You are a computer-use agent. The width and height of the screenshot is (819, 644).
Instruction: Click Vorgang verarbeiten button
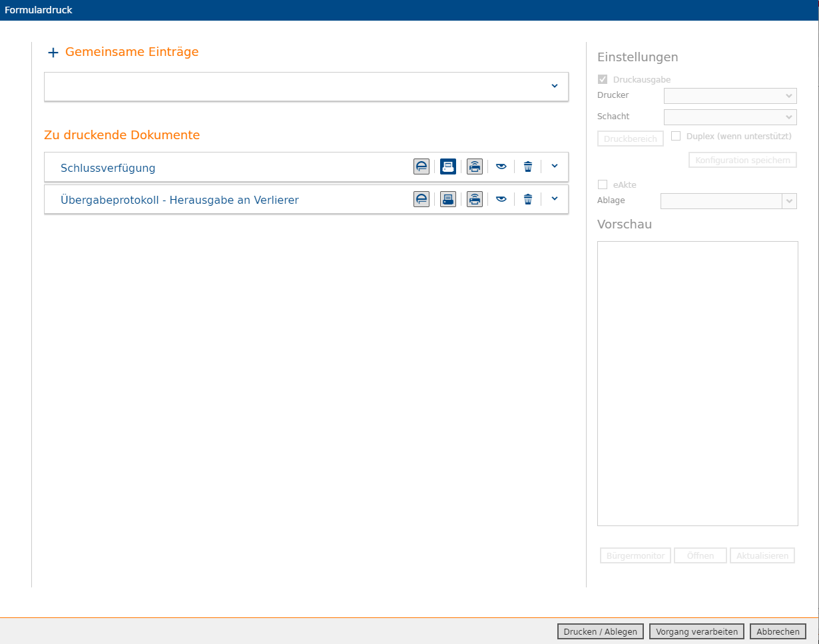(x=696, y=631)
